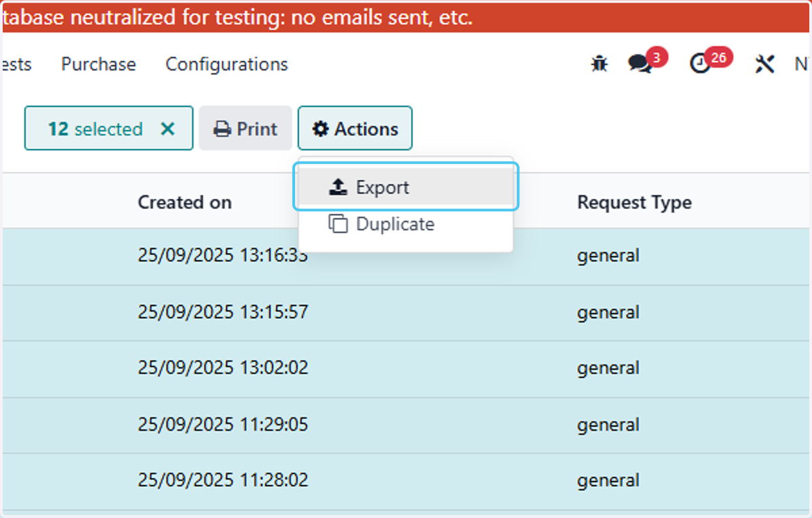Viewport: 812px width, 518px height.
Task: Open the debug bug icon menu
Action: pyautogui.click(x=599, y=64)
